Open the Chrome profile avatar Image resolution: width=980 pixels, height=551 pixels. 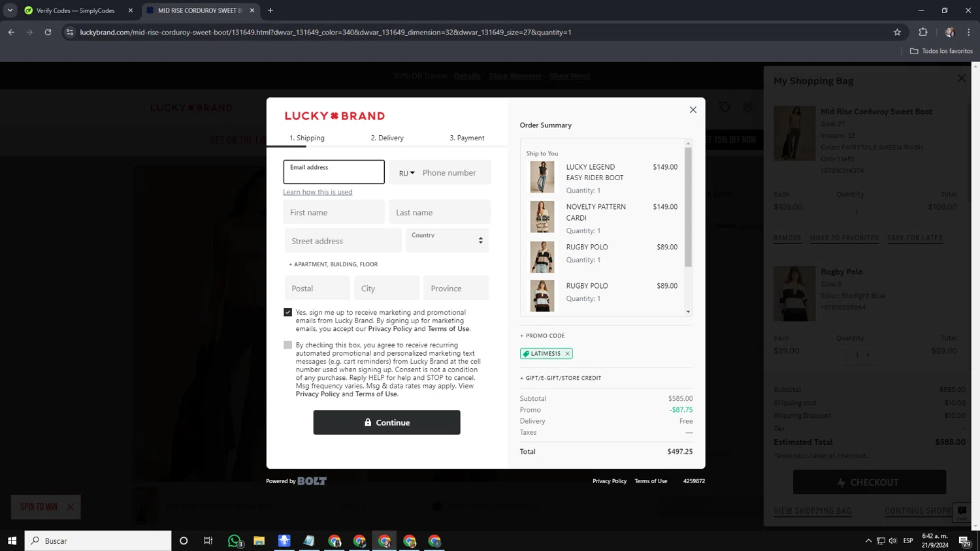[950, 32]
